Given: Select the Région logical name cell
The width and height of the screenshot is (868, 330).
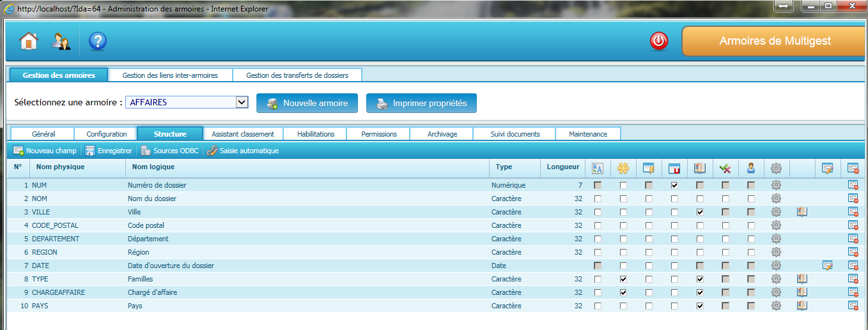Looking at the screenshot, I should point(139,252).
